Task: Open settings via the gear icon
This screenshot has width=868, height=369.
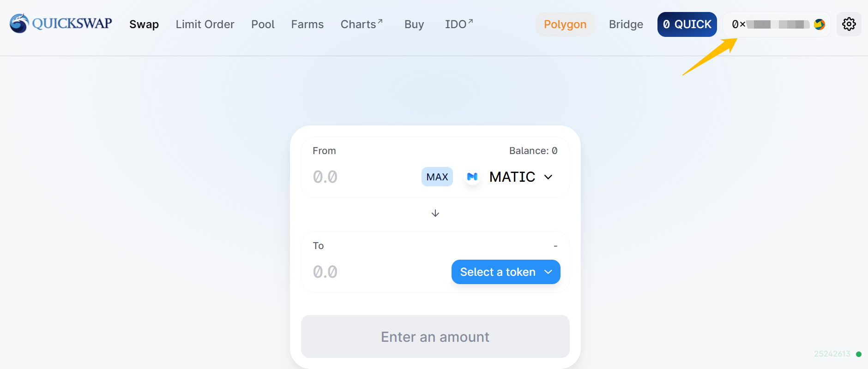Action: [x=849, y=24]
